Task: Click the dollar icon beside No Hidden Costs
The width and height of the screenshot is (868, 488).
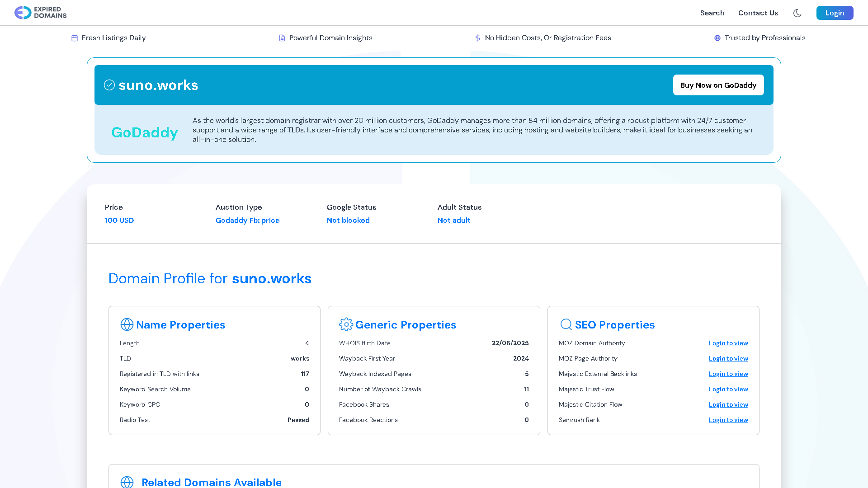Action: coord(478,38)
